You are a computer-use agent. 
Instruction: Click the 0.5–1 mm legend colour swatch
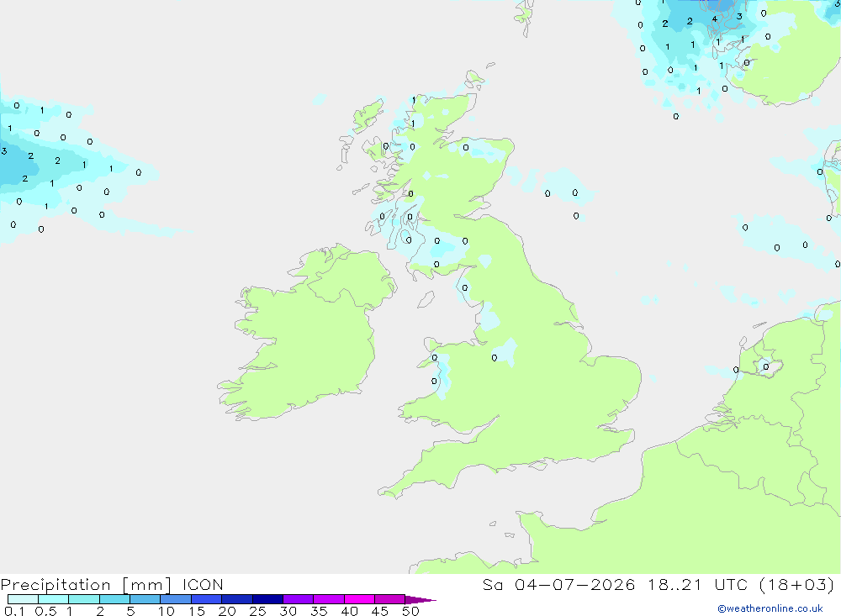tap(53, 599)
